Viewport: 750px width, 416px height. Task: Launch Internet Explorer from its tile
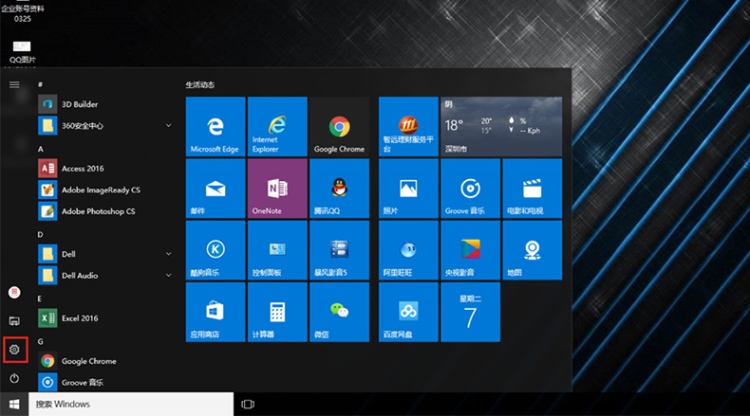point(277,127)
